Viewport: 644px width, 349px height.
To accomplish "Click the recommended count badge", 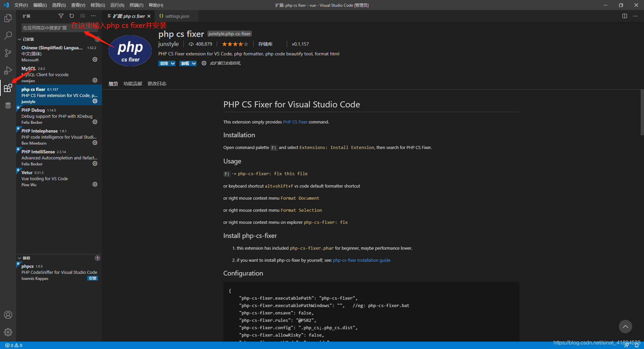I will 98,258.
